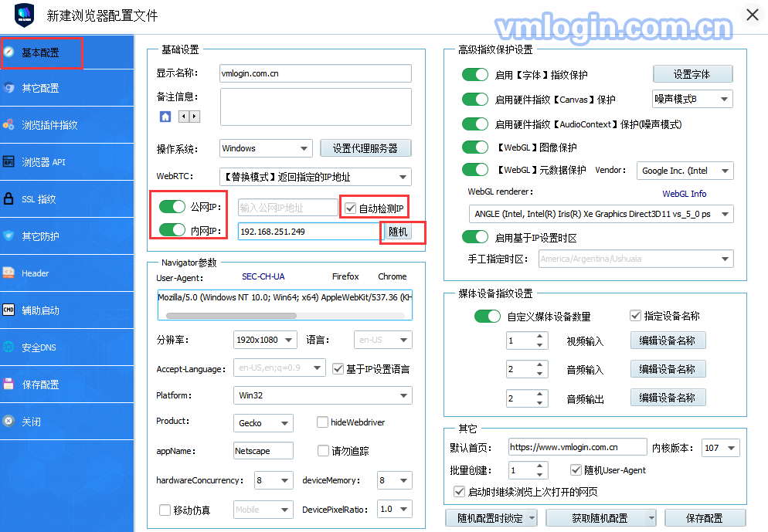Go to the SSL 指纹 section

[66, 199]
